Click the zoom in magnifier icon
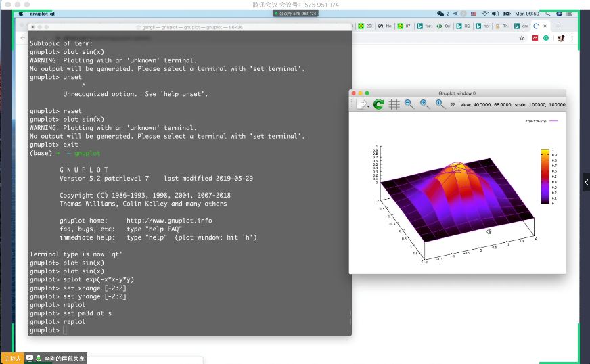This screenshot has height=364, width=590. 425,104
